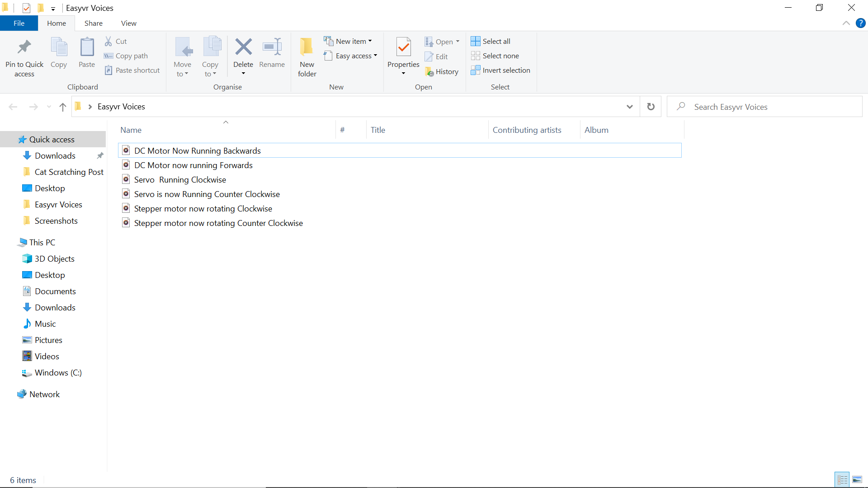The image size is (868, 488).
Task: Click the Delete icon in ribbon
Action: click(243, 47)
